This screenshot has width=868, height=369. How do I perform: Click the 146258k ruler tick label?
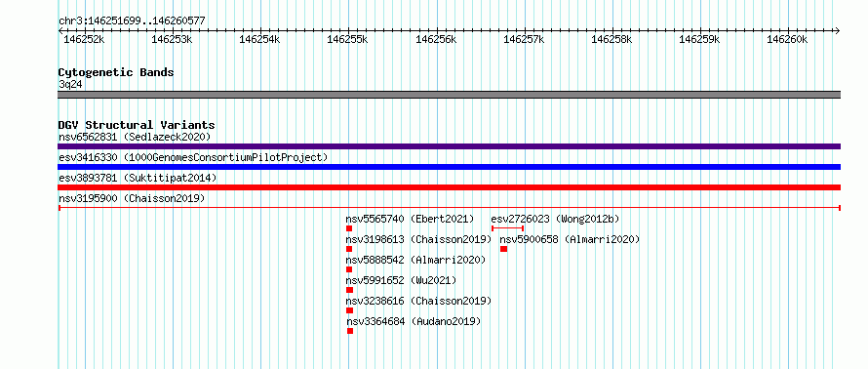click(x=612, y=39)
